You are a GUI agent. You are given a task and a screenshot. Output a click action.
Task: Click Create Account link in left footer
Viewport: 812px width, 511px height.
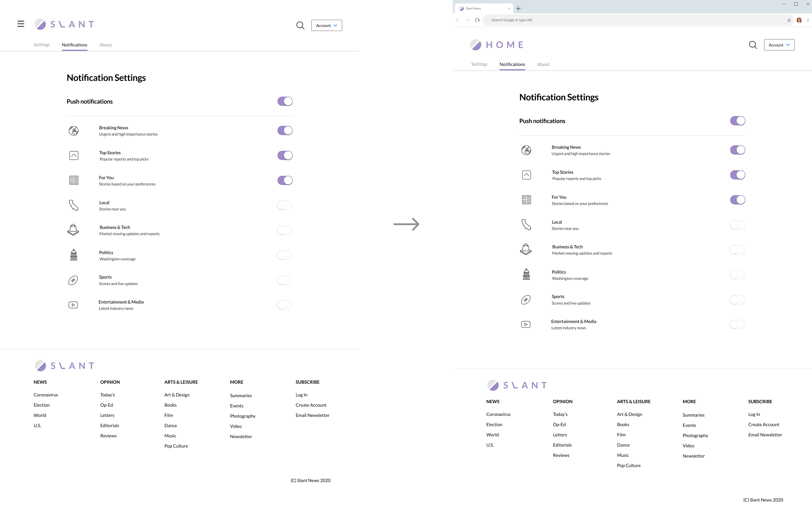(311, 405)
